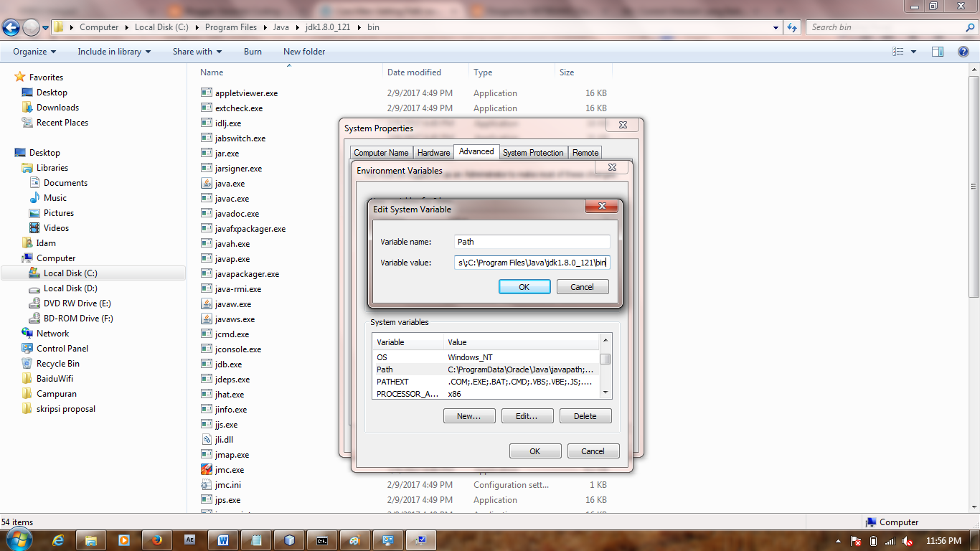
Task: Open Explorer Help via question mark icon
Action: point(963,51)
